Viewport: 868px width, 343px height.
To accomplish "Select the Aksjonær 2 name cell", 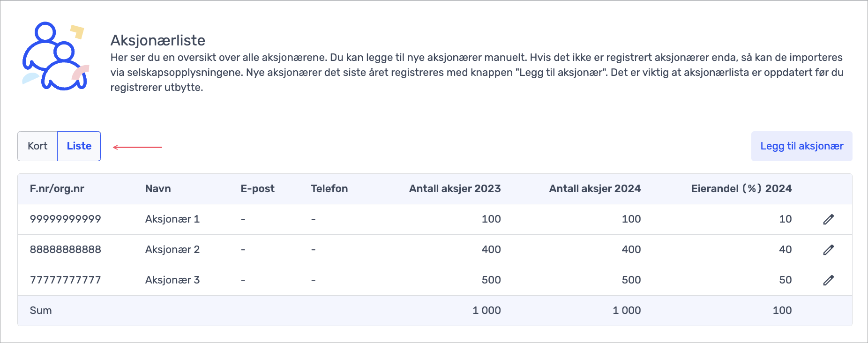I will pyautogui.click(x=172, y=250).
